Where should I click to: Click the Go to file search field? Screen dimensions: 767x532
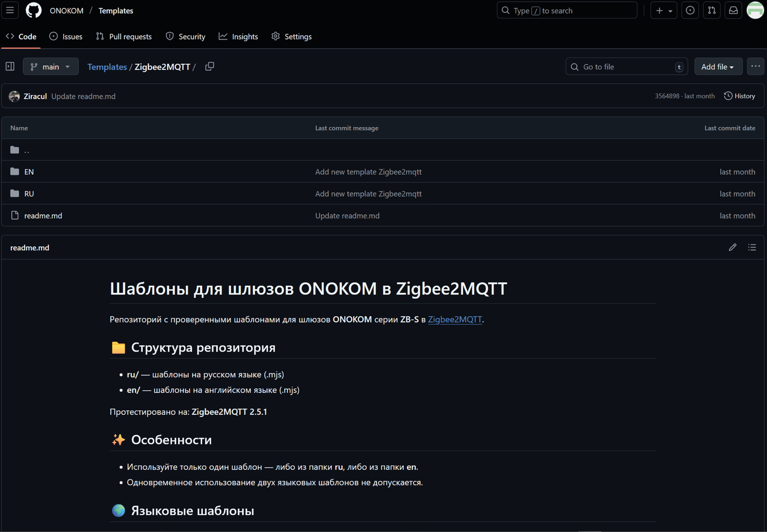coord(626,66)
